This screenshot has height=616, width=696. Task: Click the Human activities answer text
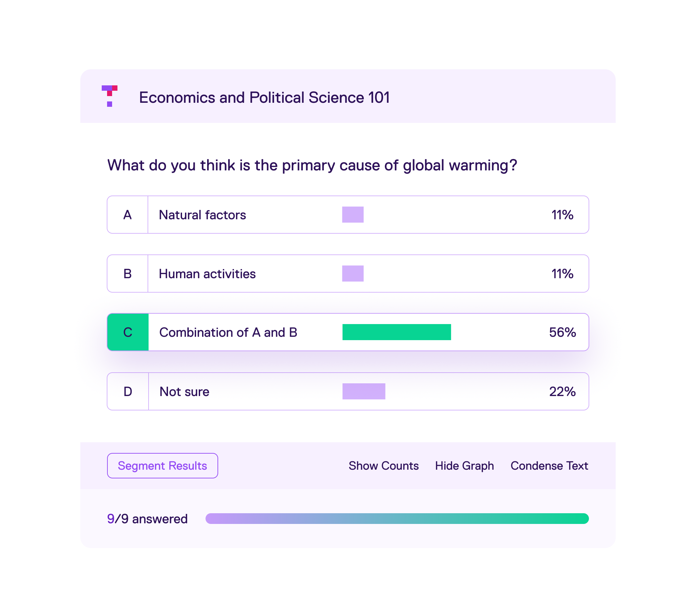[207, 274]
